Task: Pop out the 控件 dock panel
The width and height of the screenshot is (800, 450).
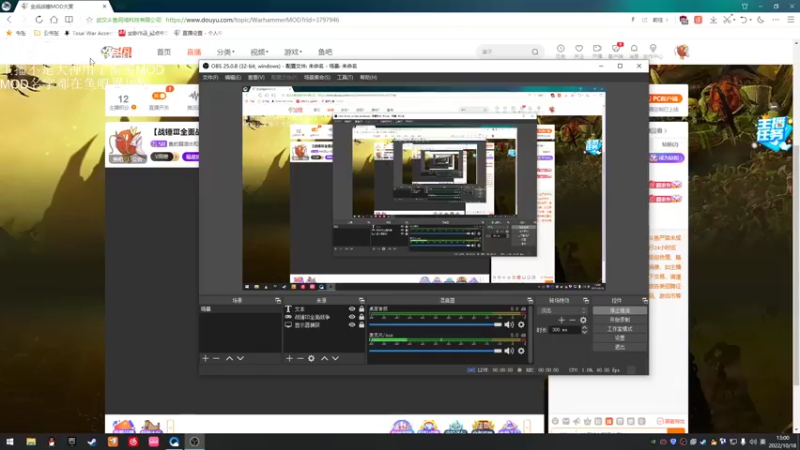Action: 644,301
